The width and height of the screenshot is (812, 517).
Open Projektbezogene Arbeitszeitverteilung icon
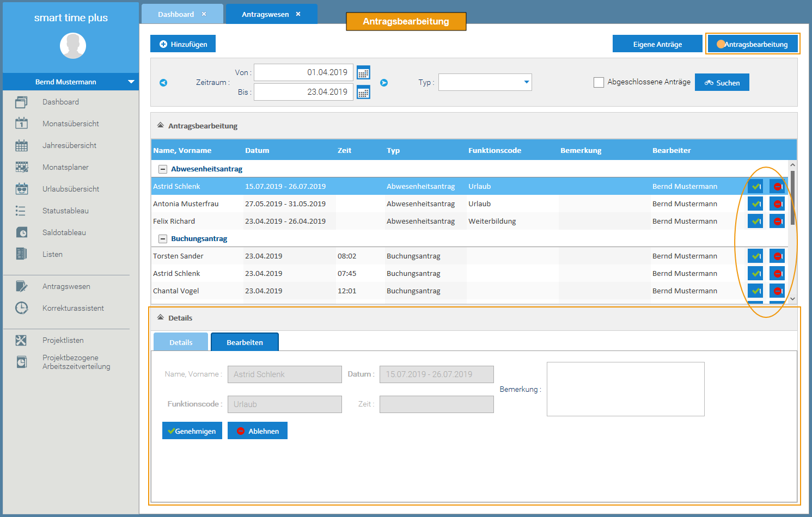point(21,362)
